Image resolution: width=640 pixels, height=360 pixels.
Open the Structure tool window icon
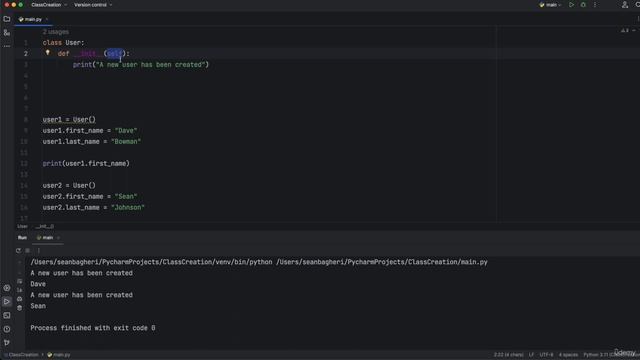(x=7, y=33)
